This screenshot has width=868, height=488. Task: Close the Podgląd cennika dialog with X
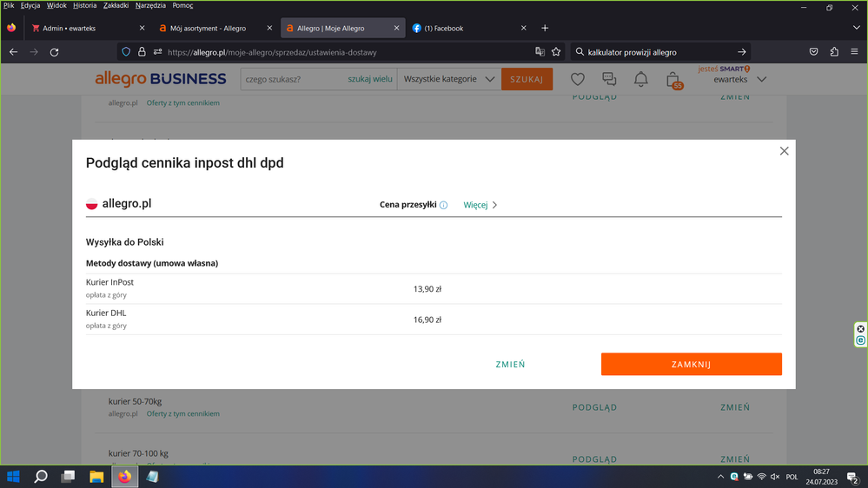(784, 151)
